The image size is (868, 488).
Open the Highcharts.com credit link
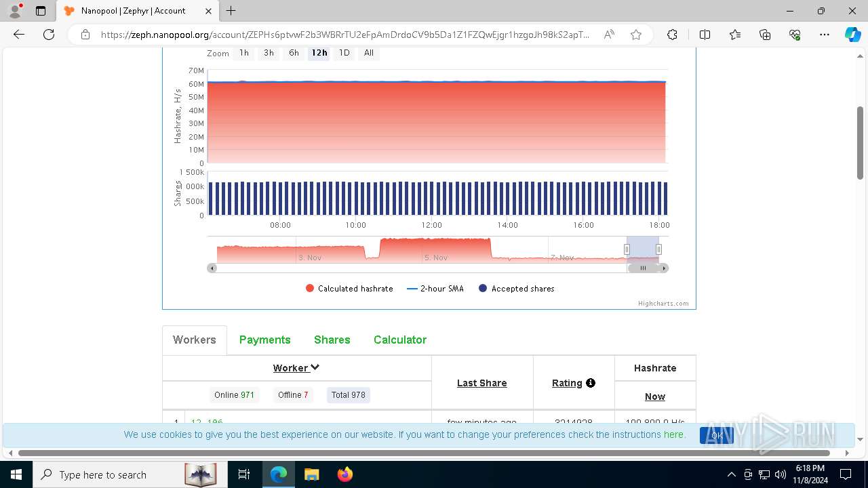pos(663,304)
